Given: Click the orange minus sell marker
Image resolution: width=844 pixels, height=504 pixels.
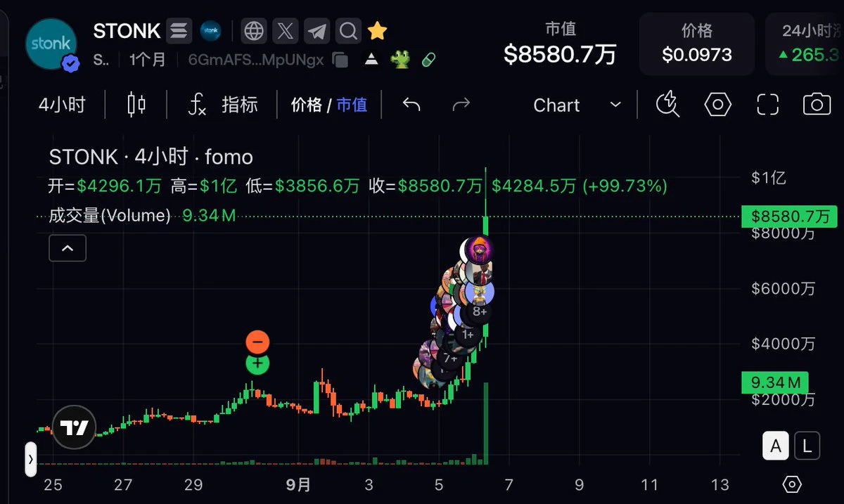Looking at the screenshot, I should coord(257,342).
